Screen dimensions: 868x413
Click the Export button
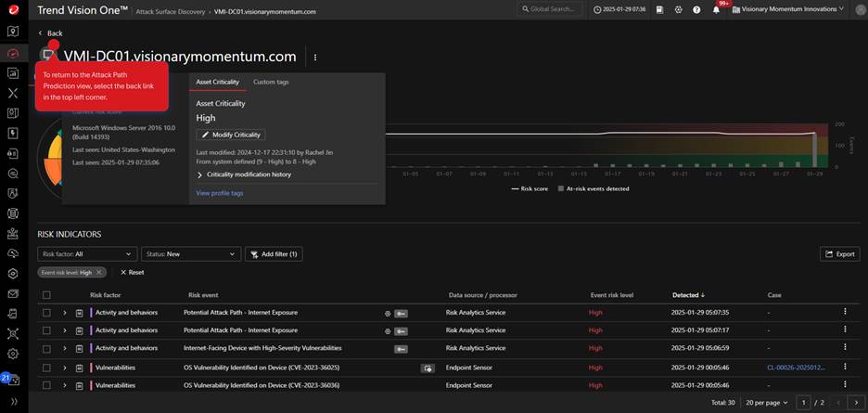point(840,254)
